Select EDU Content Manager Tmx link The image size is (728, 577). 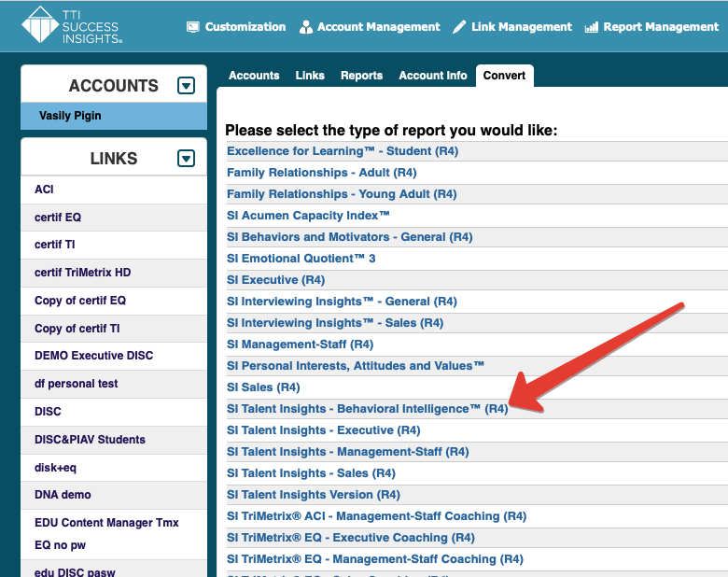click(106, 523)
